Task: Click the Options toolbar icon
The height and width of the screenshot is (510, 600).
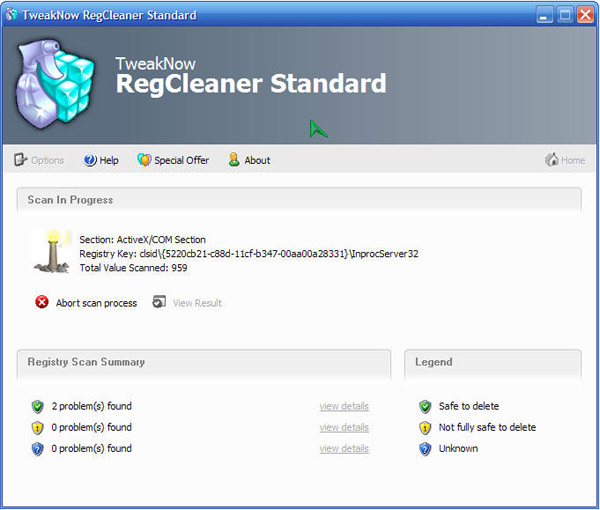Action: coord(20,160)
